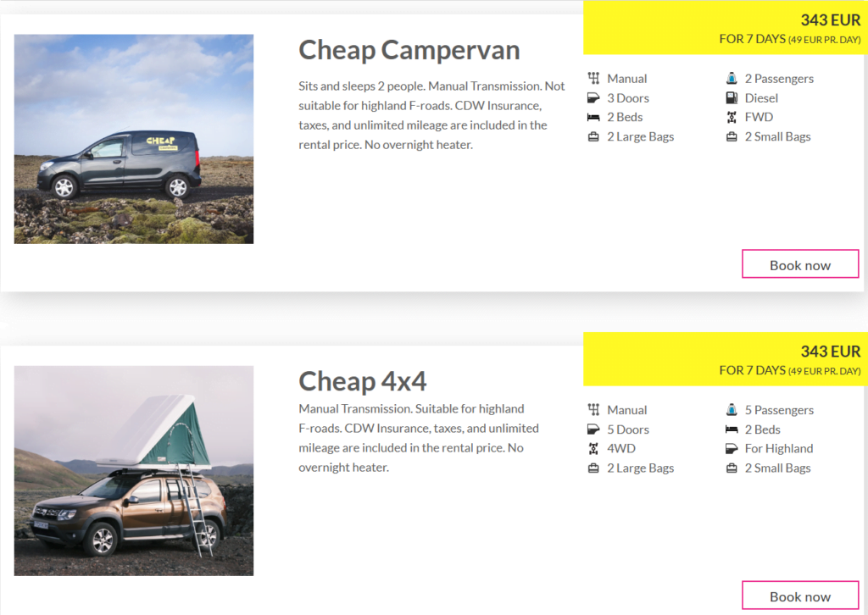This screenshot has height=615, width=868.
Task: Click the Campervan 2 Large Bags suitcase icon
Action: [593, 136]
